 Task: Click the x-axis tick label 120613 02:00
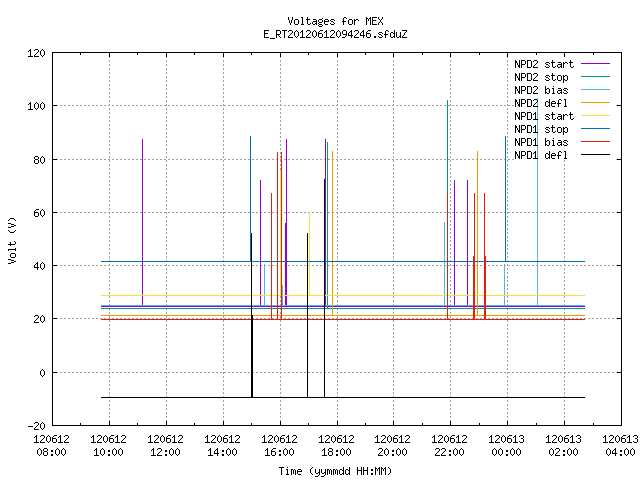[564, 446]
